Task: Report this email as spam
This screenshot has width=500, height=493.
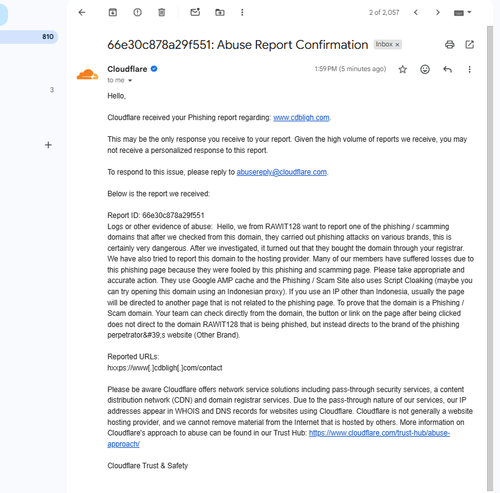Action: coord(137,13)
